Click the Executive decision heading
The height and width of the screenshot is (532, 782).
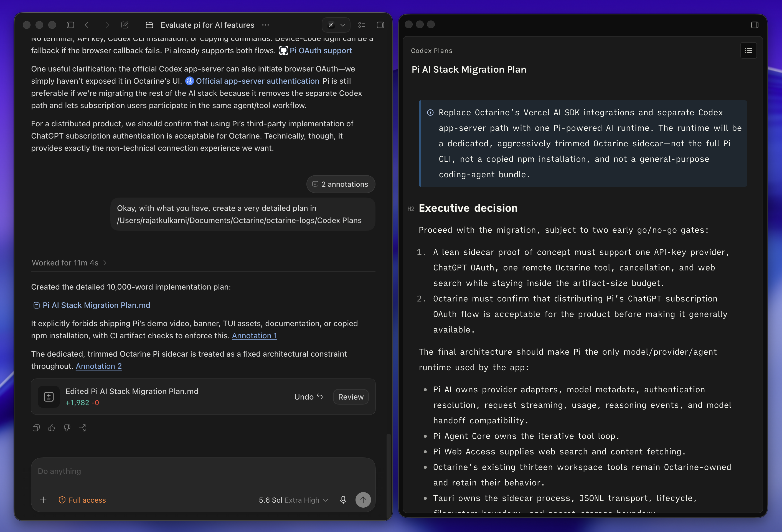(468, 208)
